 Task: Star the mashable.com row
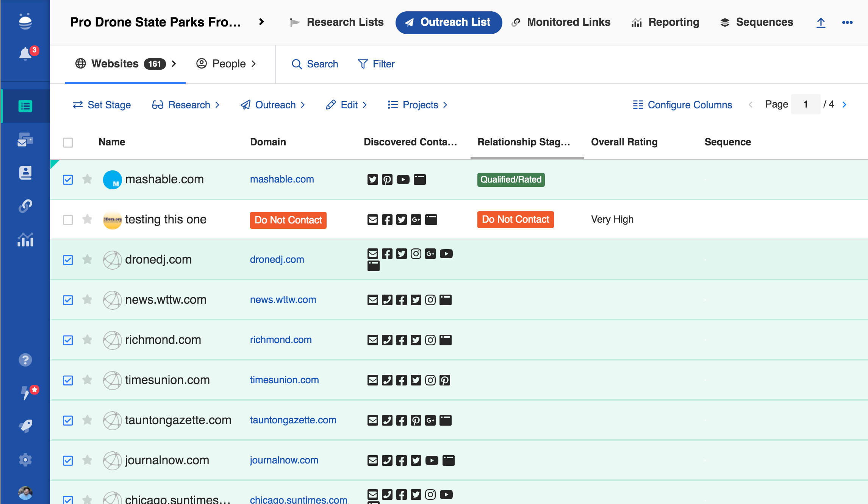click(x=87, y=179)
